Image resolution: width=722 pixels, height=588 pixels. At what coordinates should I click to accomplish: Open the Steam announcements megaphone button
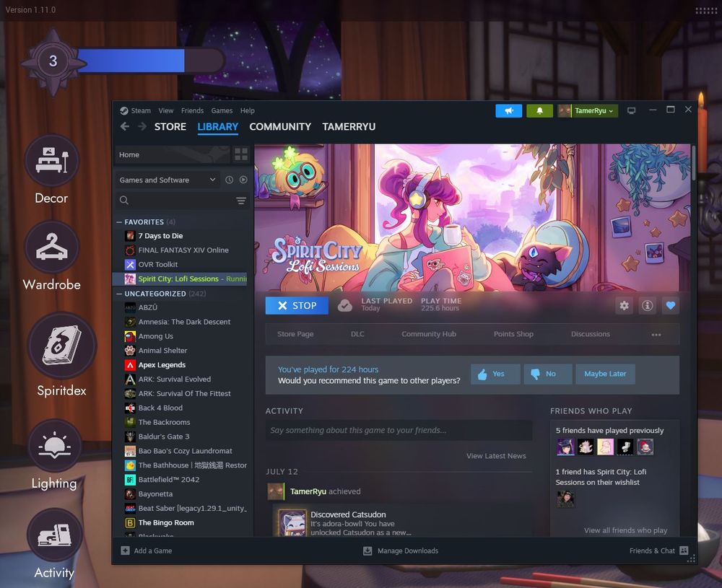coord(509,111)
